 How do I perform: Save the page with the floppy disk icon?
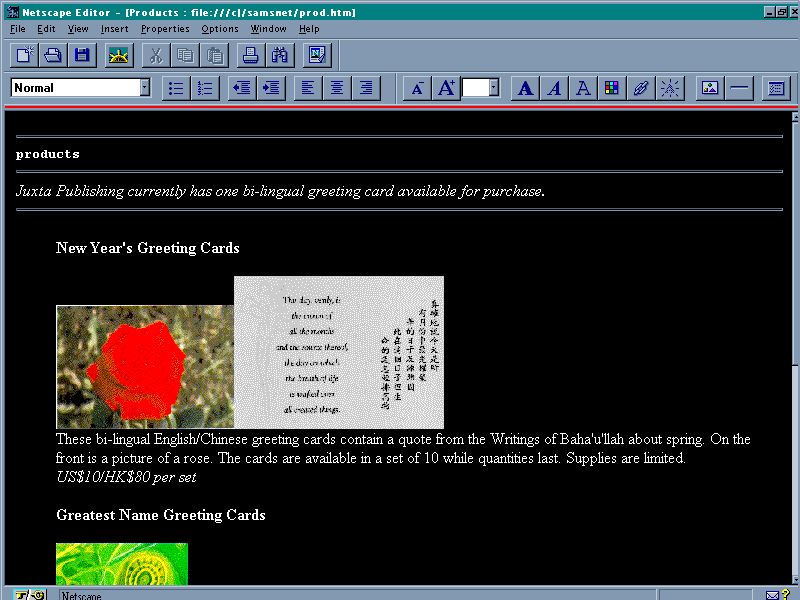pos(82,55)
